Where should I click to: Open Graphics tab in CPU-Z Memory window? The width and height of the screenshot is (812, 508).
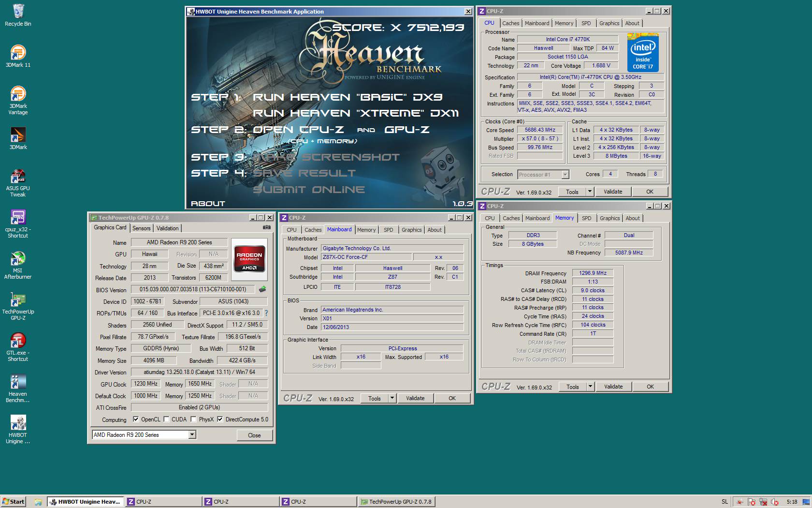[610, 218]
